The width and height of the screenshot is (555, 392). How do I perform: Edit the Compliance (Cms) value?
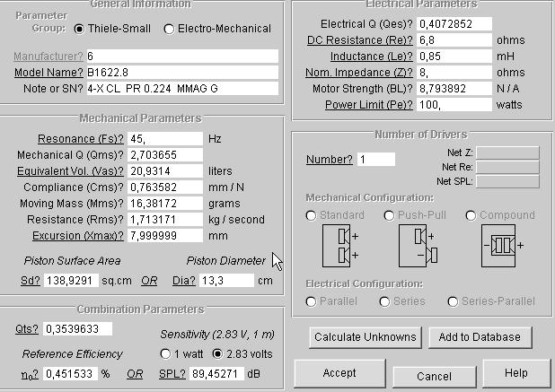tap(165, 187)
